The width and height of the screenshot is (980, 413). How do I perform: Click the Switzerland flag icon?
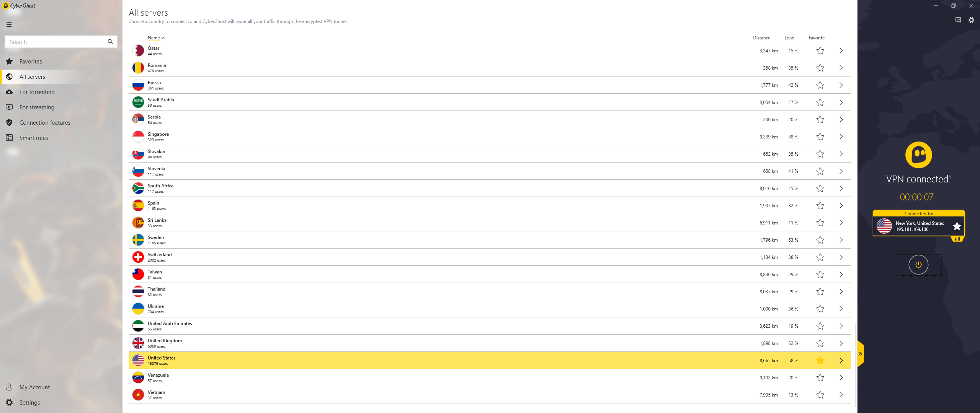(138, 257)
